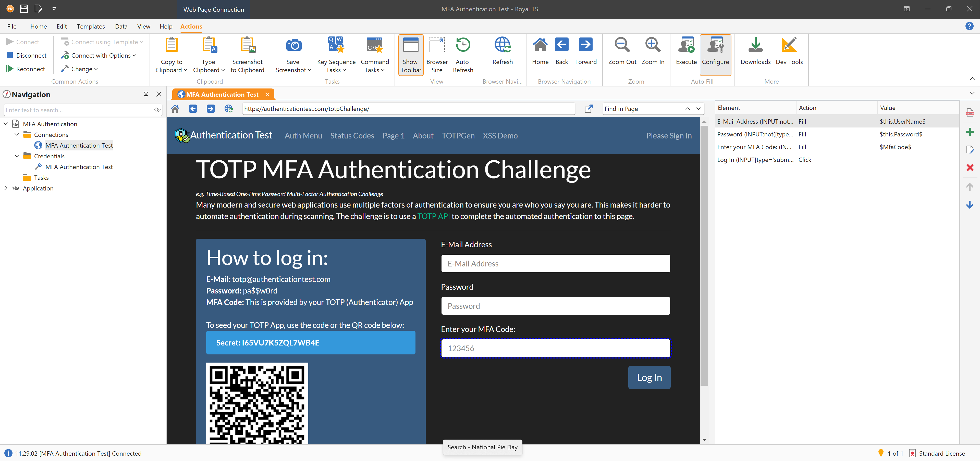Collapse the Connections folder in tree

17,135
